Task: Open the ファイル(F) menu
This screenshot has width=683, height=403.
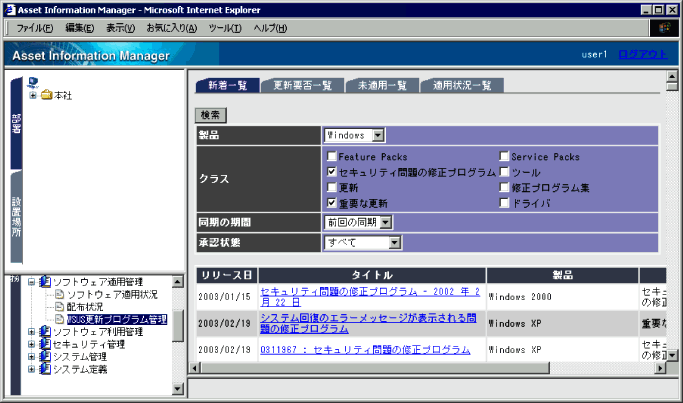Action: click(x=34, y=28)
